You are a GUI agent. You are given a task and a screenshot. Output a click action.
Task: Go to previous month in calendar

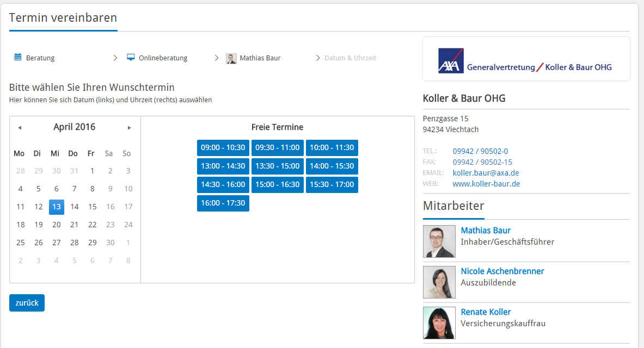tap(20, 127)
